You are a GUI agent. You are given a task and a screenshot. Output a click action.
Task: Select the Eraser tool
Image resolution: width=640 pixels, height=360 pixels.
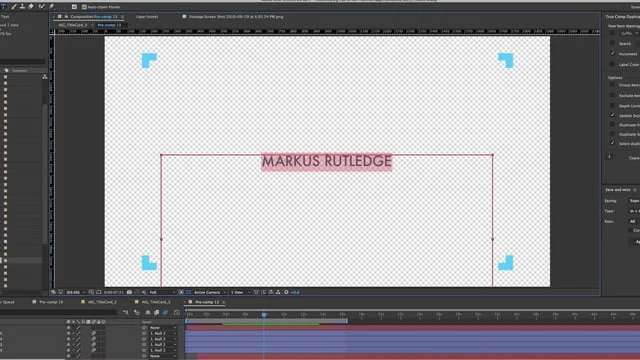click(x=31, y=7)
